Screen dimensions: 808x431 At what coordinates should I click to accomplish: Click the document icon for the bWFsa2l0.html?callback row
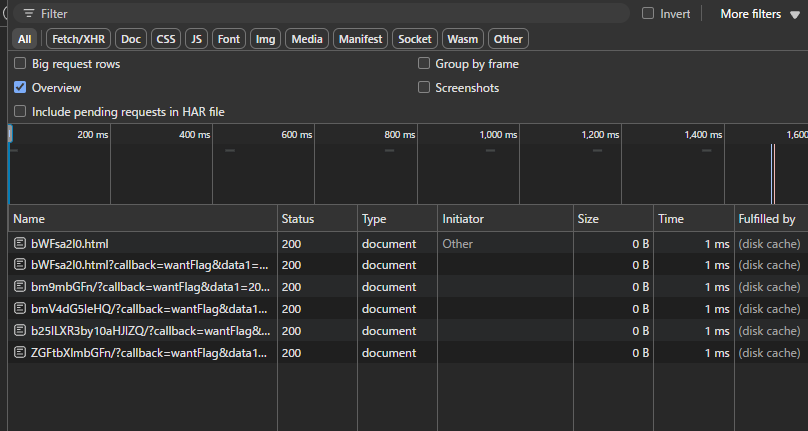[20, 264]
